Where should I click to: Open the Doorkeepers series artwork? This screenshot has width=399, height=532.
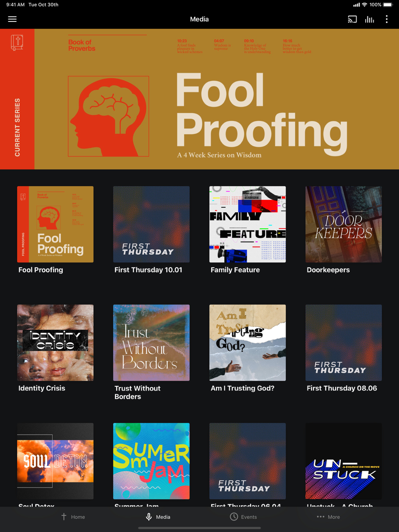point(344,224)
